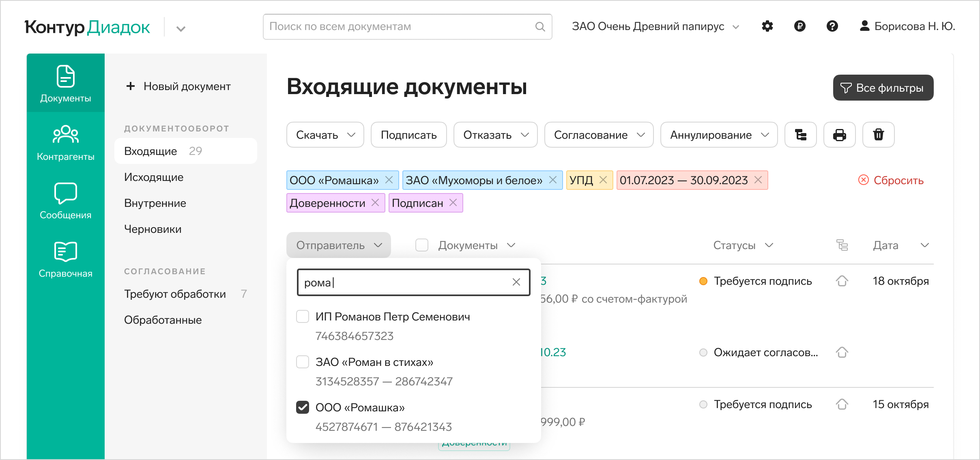
Task: Click the Подписать button
Action: tap(409, 135)
